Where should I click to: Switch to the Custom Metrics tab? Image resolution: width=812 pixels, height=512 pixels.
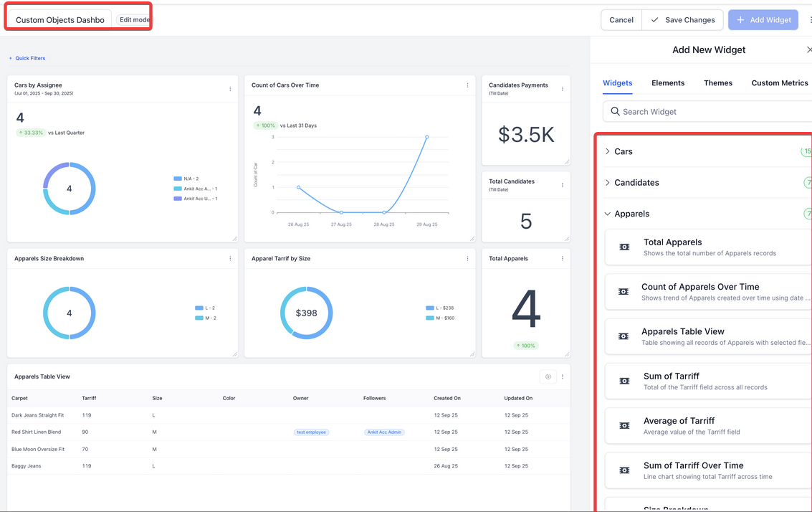click(x=779, y=82)
